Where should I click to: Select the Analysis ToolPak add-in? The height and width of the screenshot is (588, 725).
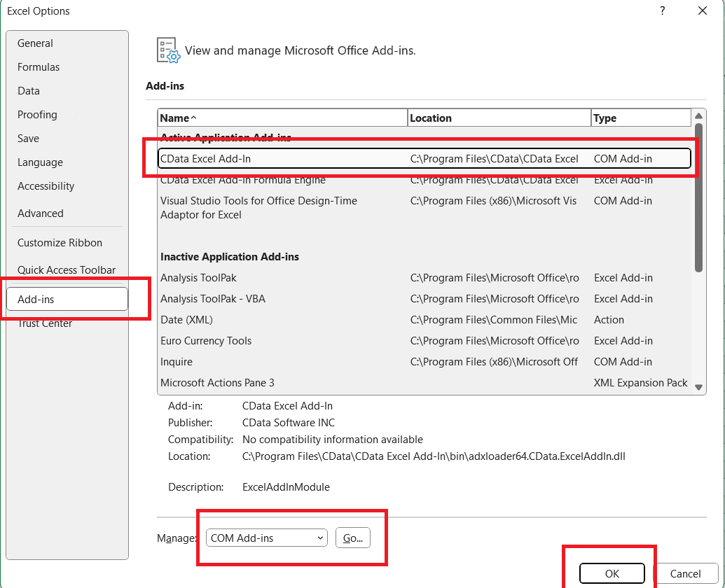[x=424, y=278]
